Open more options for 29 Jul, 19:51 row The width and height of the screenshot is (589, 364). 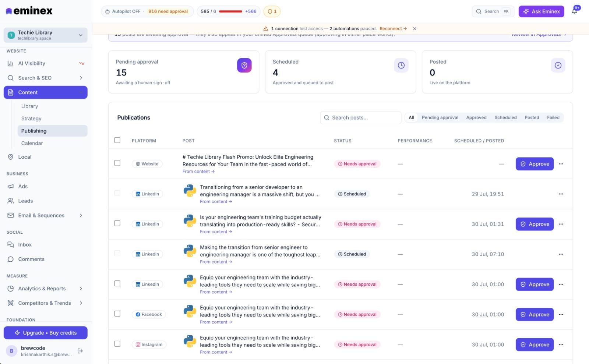[561, 194]
